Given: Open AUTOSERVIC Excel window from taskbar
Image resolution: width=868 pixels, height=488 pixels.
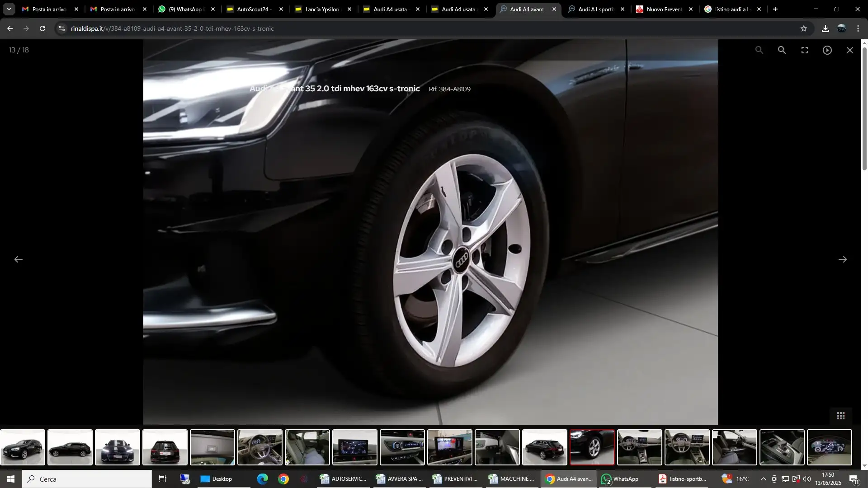Looking at the screenshot, I should tap(343, 479).
